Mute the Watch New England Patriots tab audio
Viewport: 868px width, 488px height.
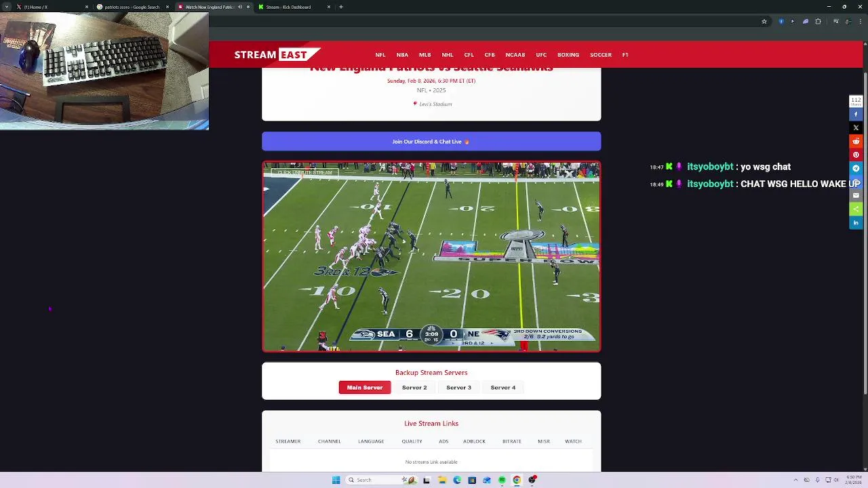[239, 7]
